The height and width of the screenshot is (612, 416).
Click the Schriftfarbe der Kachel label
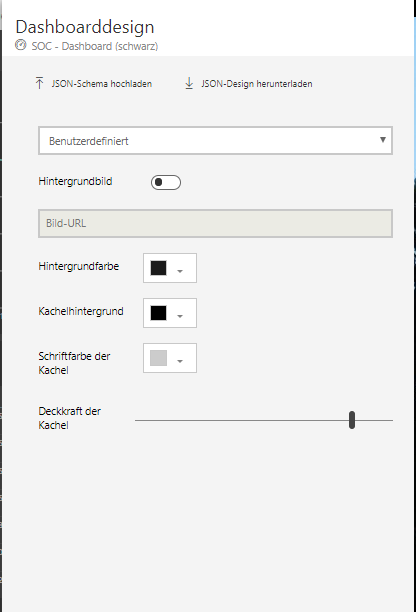point(74,363)
